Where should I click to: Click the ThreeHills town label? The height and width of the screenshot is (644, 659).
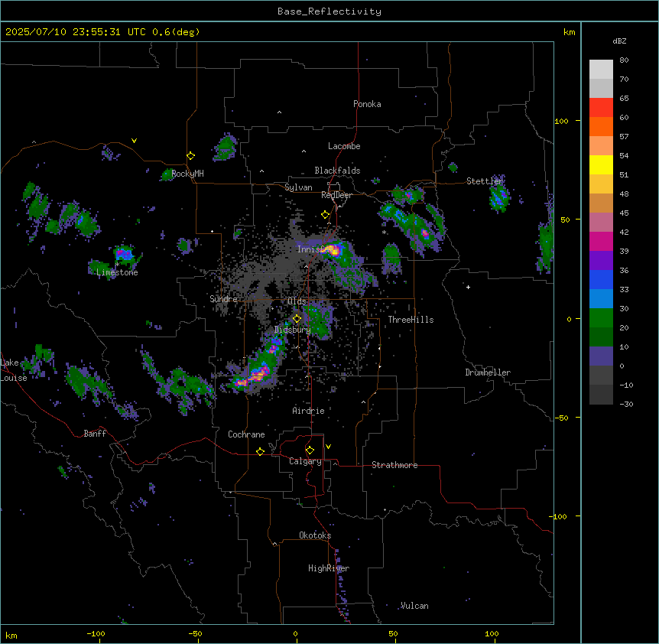pos(411,320)
